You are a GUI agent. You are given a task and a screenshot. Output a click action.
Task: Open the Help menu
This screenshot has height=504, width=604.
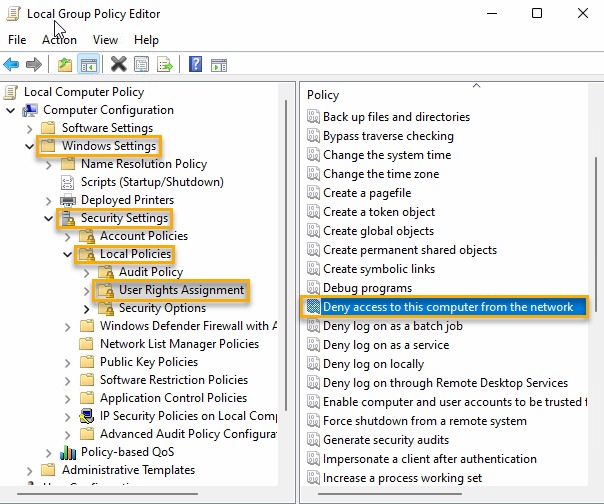click(x=146, y=40)
